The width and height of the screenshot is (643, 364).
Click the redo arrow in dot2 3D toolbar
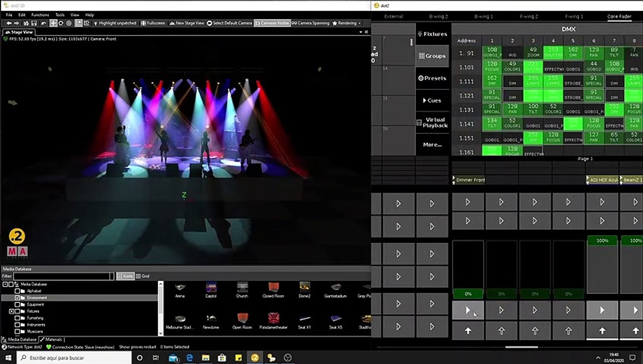click(16, 23)
